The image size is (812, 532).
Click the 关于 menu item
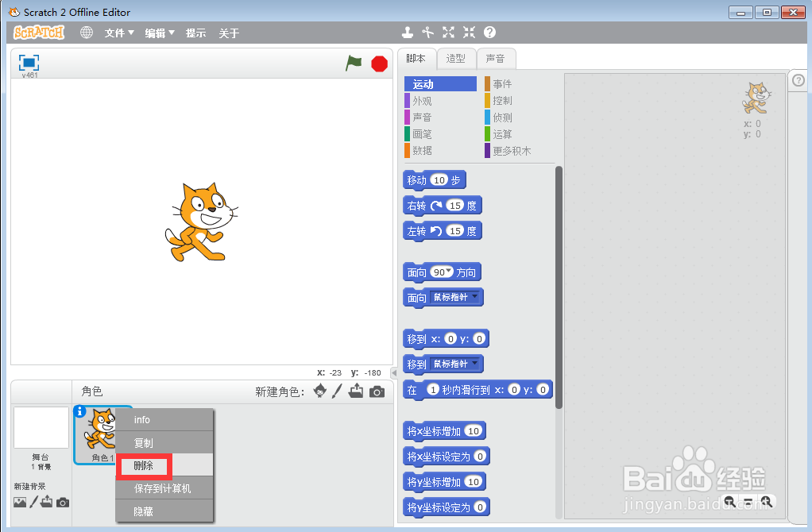[229, 33]
